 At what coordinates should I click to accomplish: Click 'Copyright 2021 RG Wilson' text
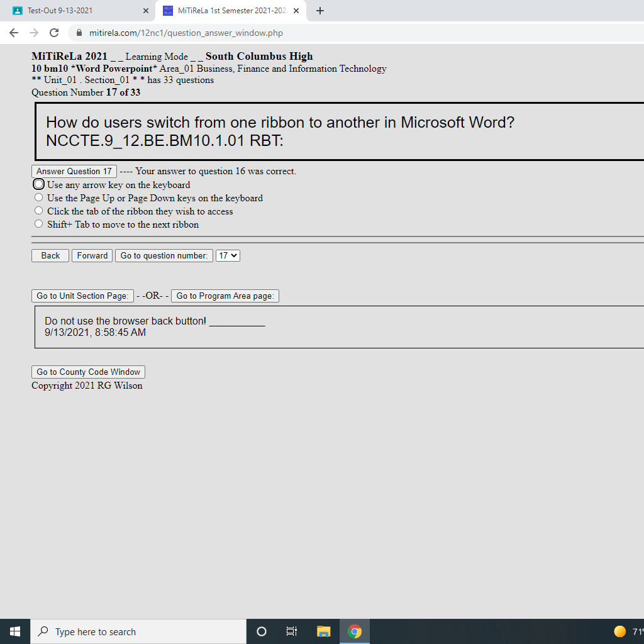click(87, 386)
